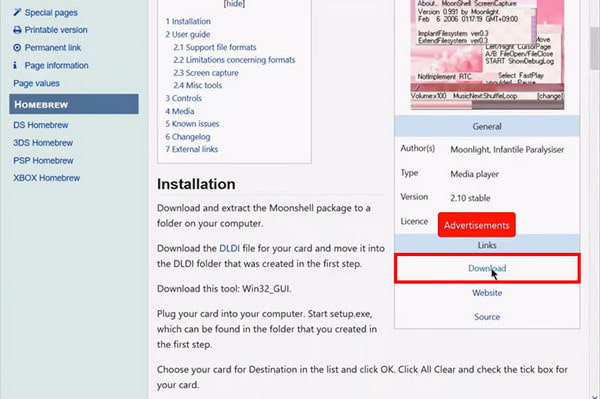600x399 pixels.
Task: Go to 3DS Homebrew
Action: pos(43,143)
